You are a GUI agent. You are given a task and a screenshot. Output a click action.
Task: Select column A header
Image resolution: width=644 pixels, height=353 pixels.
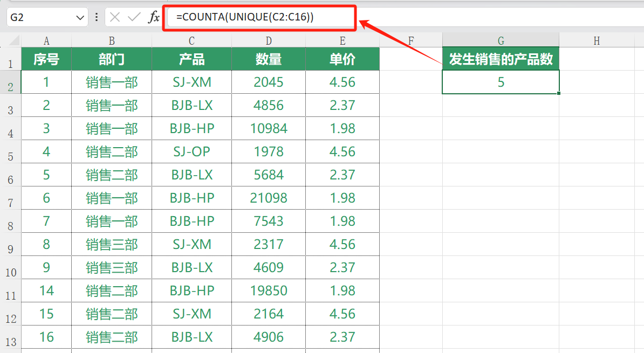(46, 40)
